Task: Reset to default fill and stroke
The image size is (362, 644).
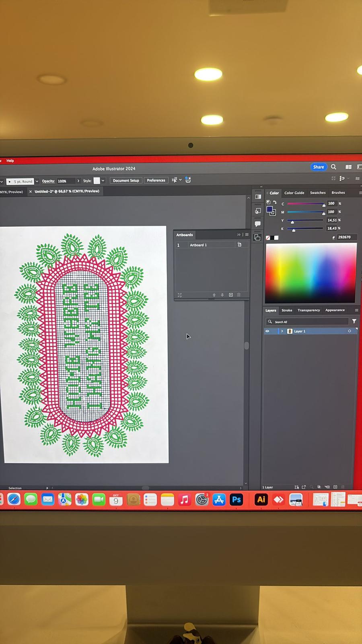Action: tap(268, 202)
